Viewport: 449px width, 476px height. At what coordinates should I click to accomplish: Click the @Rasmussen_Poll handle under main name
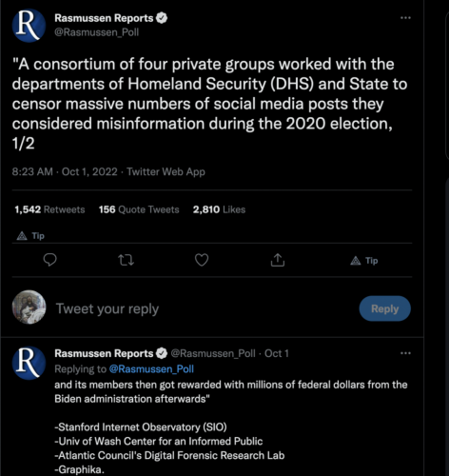tap(97, 32)
